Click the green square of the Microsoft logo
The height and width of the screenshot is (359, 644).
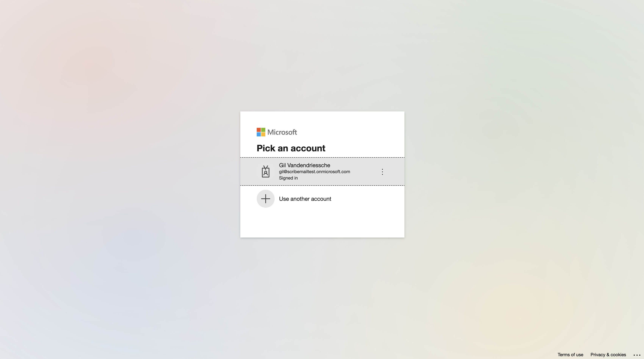point(263,130)
